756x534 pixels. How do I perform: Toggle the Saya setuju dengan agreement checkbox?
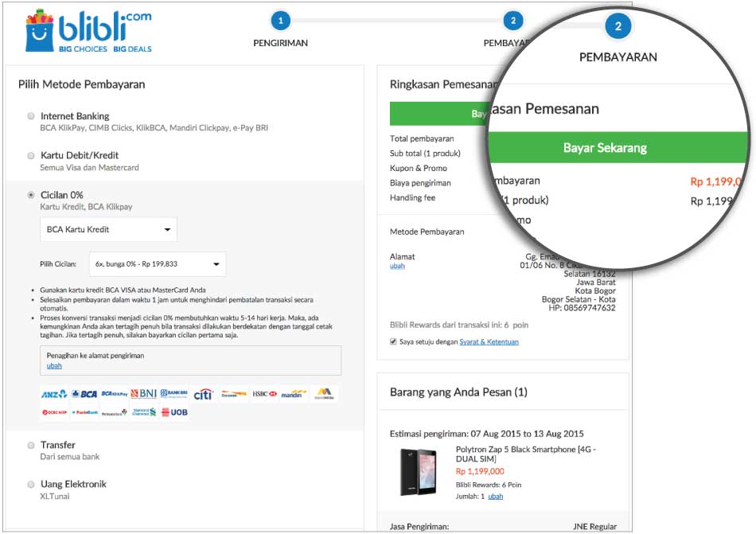click(x=393, y=341)
